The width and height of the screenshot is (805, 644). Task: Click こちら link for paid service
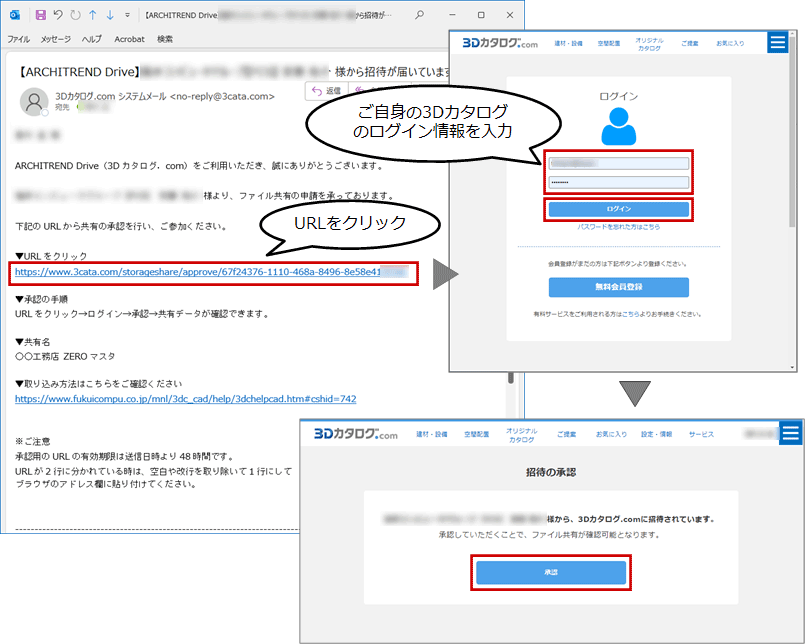(630, 314)
